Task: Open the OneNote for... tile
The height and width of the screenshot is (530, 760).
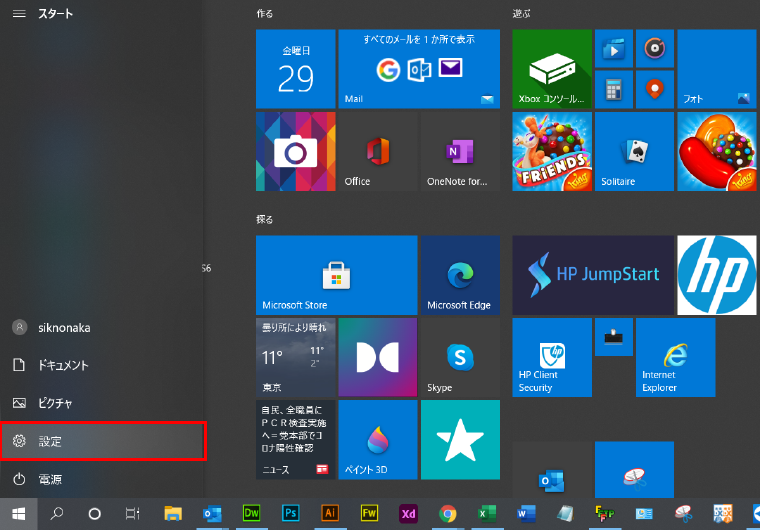Action: [460, 151]
